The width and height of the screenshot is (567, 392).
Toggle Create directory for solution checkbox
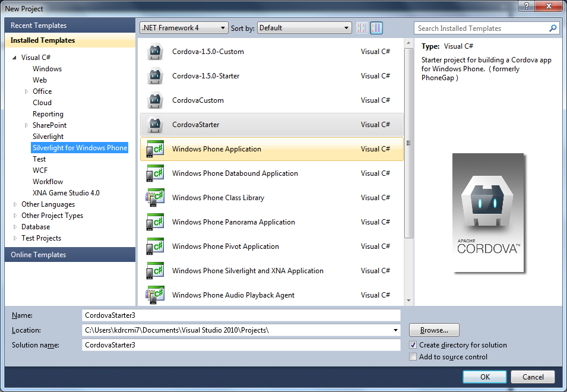click(413, 345)
